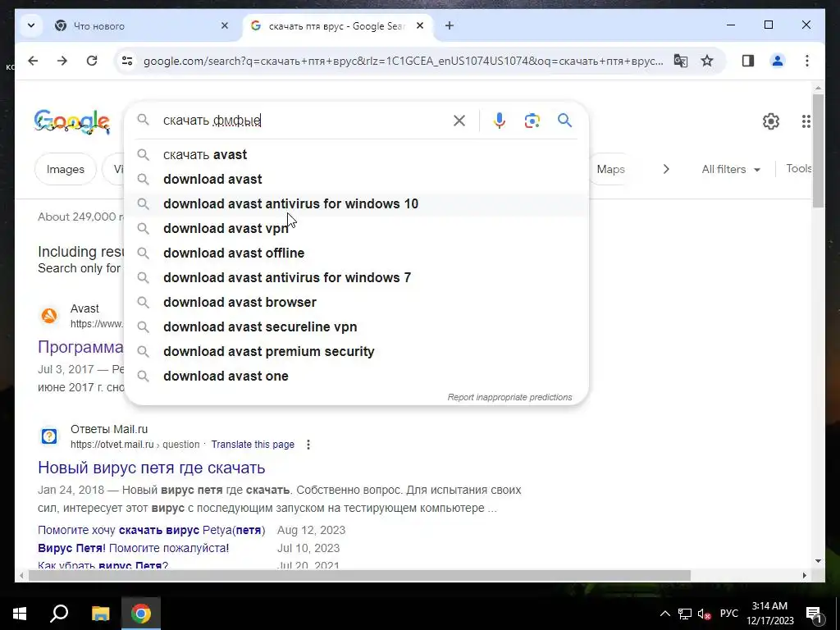
Task: Open Вирус Петя! Помогите пожалуйста! link
Action: 134,549
